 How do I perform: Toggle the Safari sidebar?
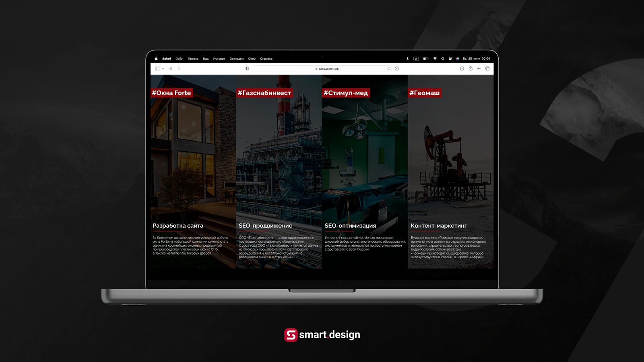click(x=157, y=69)
